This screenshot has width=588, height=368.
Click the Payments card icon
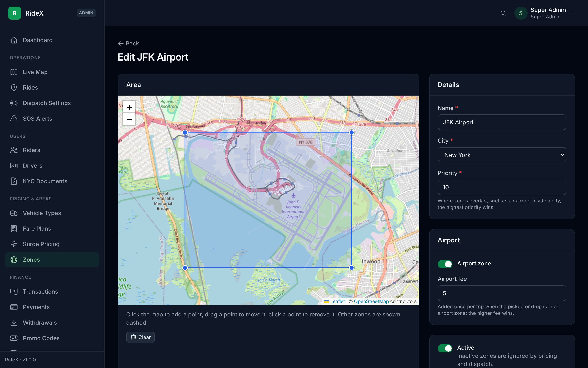point(14,307)
